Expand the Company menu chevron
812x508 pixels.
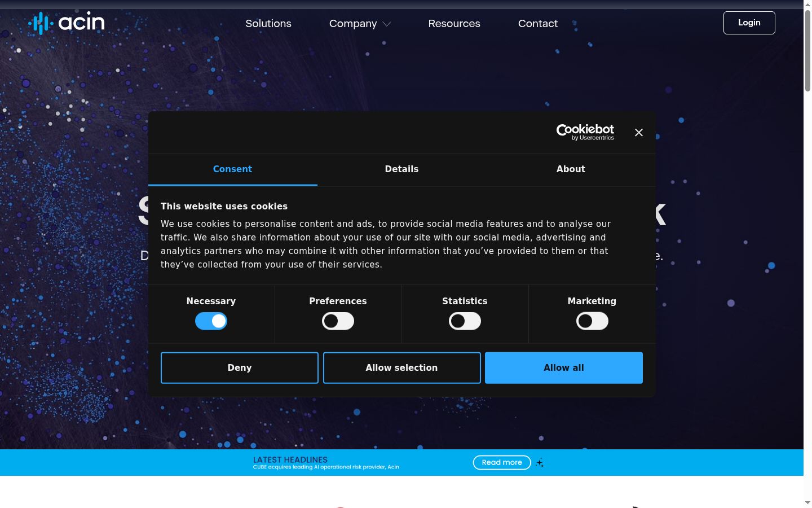(x=387, y=24)
